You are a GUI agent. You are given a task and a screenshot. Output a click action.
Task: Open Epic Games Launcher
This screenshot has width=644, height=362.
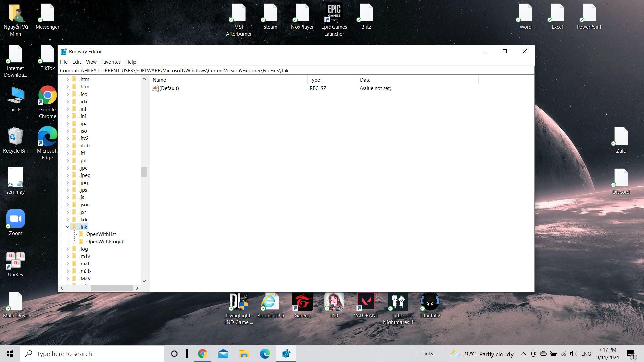(334, 13)
